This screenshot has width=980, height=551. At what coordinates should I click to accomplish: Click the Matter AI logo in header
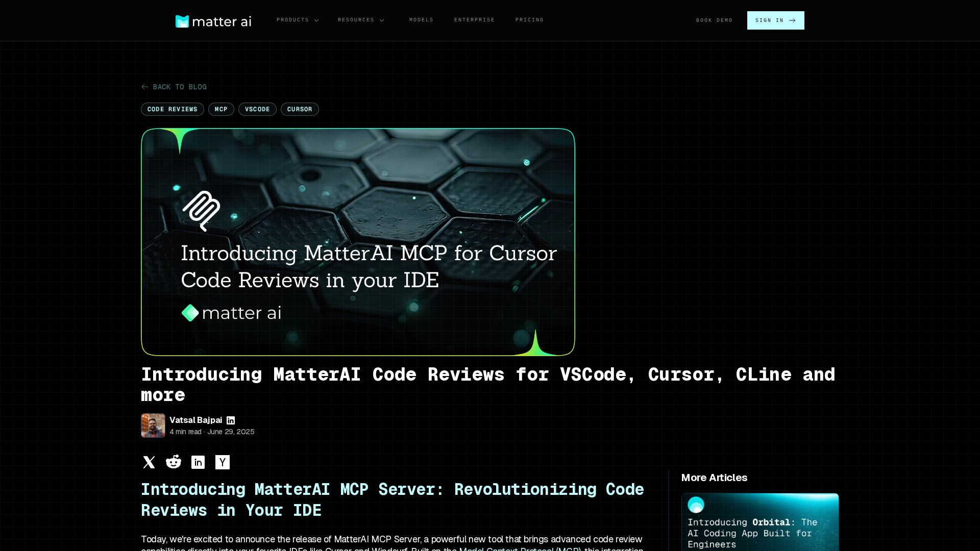pyautogui.click(x=213, y=21)
